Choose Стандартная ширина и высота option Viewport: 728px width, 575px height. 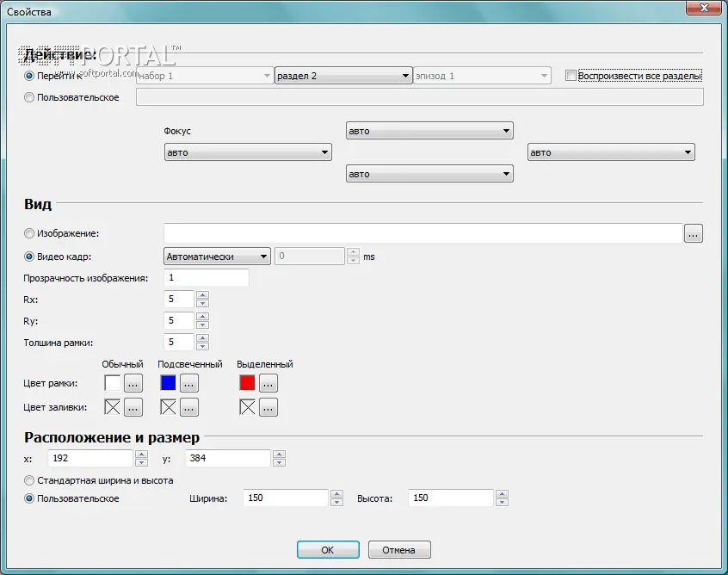pyautogui.click(x=30, y=480)
